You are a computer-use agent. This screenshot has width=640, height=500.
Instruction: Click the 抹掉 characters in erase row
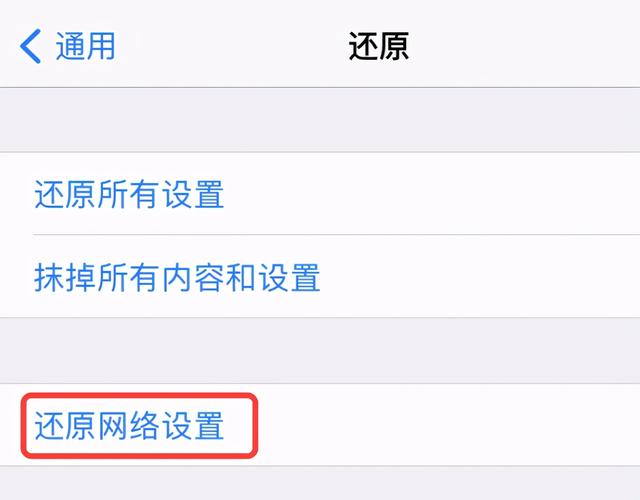click(65, 278)
